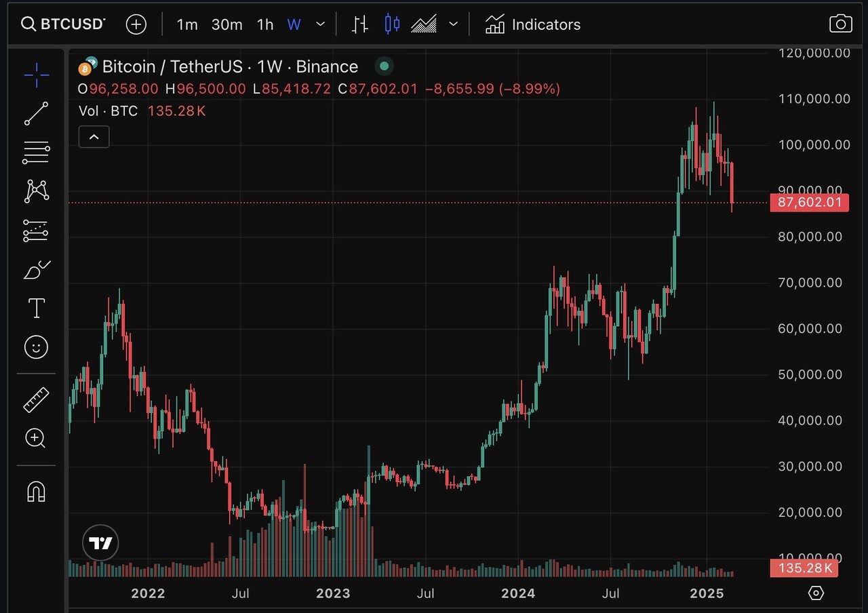The width and height of the screenshot is (868, 613).
Task: Click the −8,655.99 (−8.99%) change value
Action: pyautogui.click(x=492, y=89)
